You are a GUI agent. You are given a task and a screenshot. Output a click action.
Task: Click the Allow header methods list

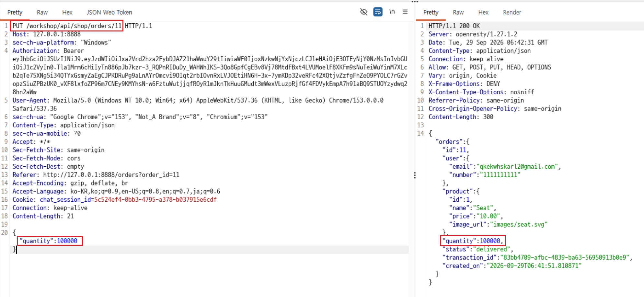(502, 67)
